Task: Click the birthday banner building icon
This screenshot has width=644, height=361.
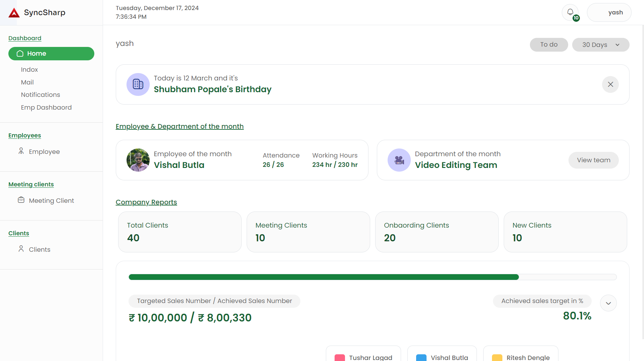Action: (138, 84)
